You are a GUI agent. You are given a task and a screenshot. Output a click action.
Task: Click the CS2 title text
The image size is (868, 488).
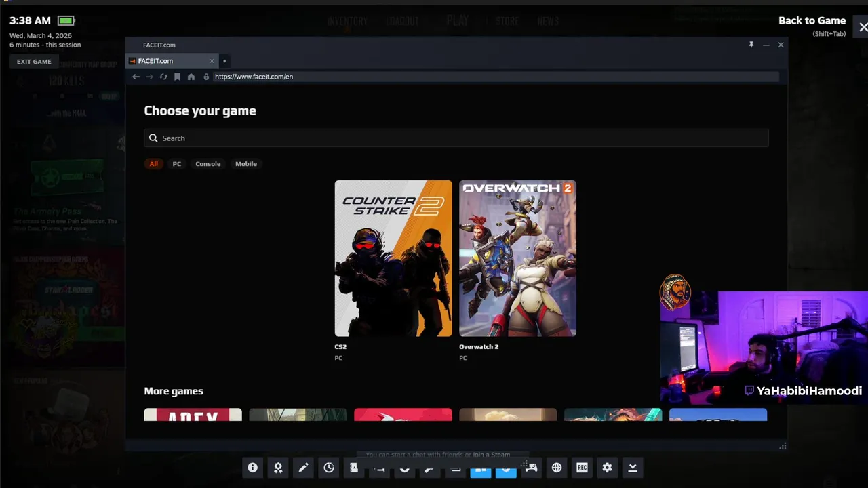(340, 347)
